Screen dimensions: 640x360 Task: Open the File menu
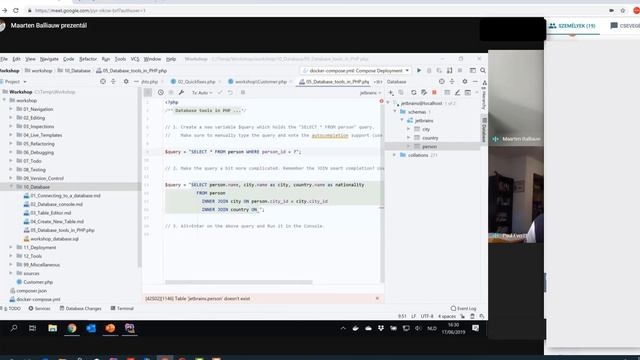[x=4, y=59]
